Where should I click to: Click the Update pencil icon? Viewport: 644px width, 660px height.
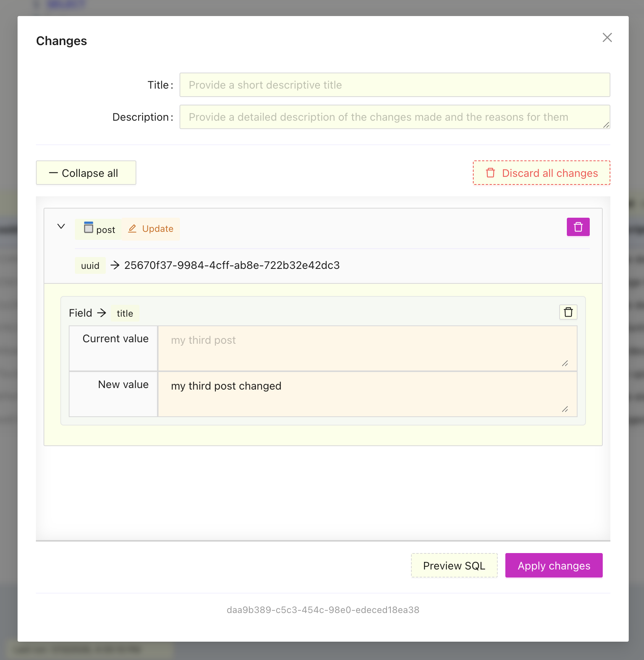(x=132, y=229)
